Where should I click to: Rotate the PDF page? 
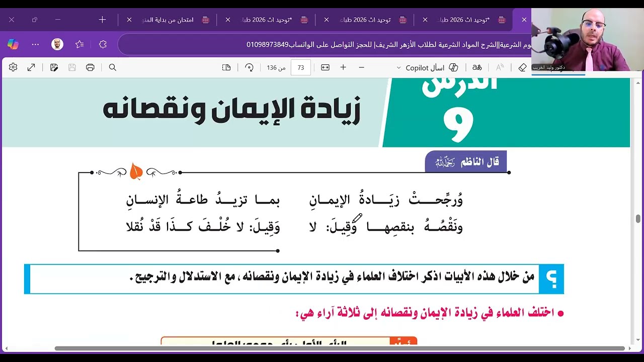[x=249, y=67]
